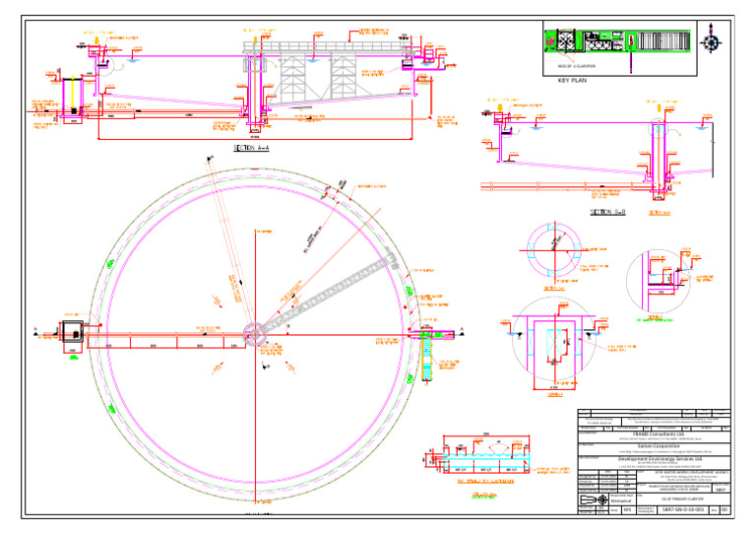Click the drawing number cell in title block
Image resolution: width=756 pixels, height=534 pixels.
pos(683,510)
